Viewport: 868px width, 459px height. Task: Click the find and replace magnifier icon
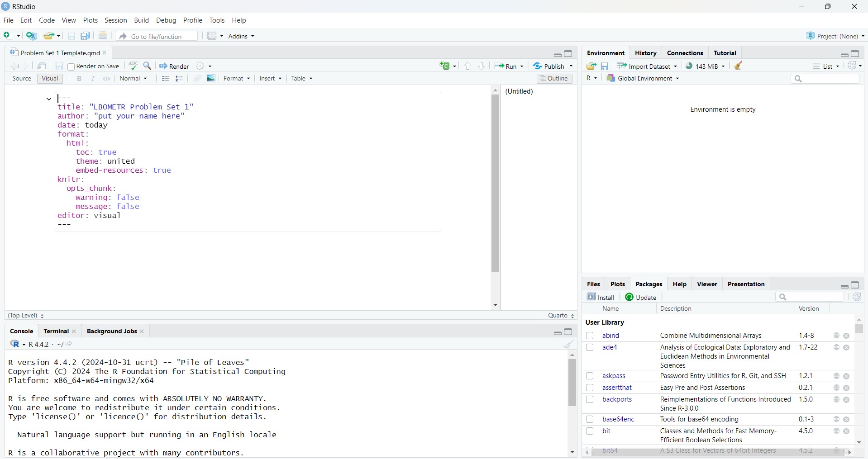[x=148, y=66]
